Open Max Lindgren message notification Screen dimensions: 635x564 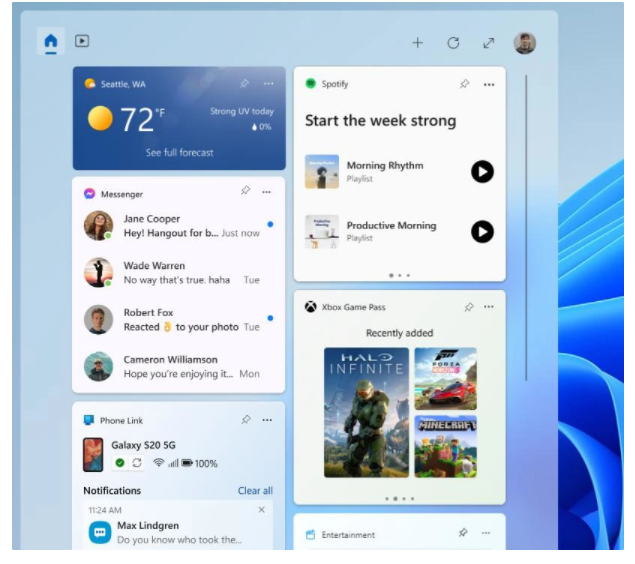coord(178,526)
